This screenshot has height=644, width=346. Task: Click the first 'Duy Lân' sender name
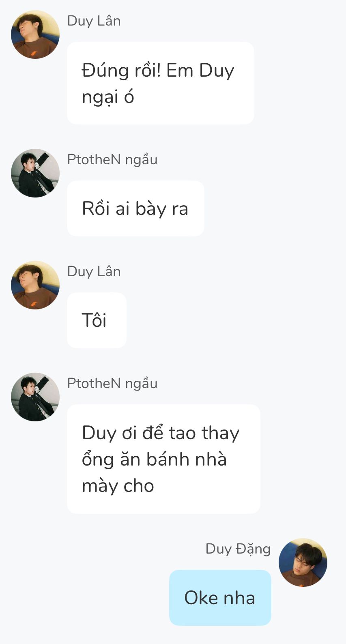(94, 21)
